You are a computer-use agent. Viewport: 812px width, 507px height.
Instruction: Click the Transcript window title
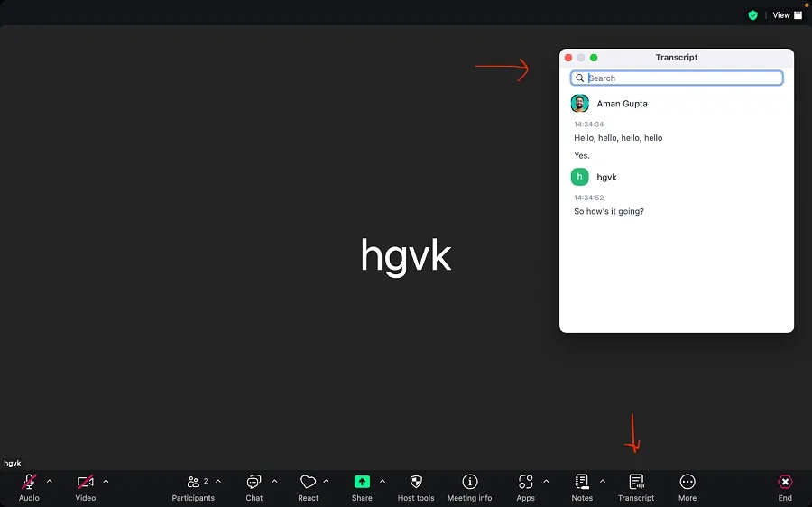coord(677,58)
